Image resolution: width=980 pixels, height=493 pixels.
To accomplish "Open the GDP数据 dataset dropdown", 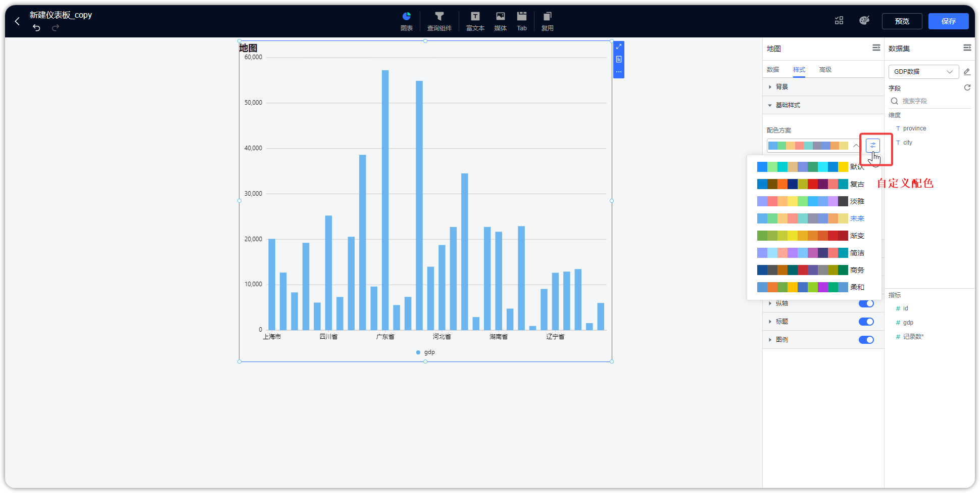I will 923,72.
